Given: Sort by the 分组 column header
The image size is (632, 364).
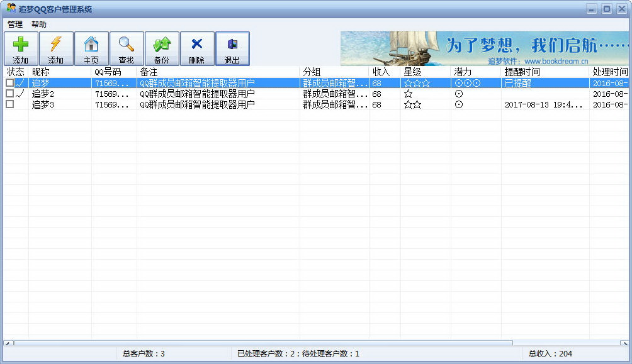Looking at the screenshot, I should point(334,72).
